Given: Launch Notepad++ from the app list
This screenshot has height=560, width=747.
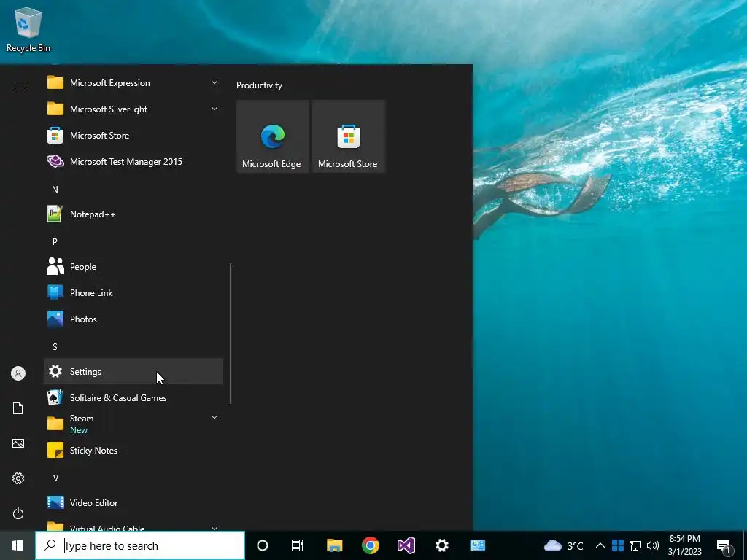Looking at the screenshot, I should pyautogui.click(x=133, y=214).
